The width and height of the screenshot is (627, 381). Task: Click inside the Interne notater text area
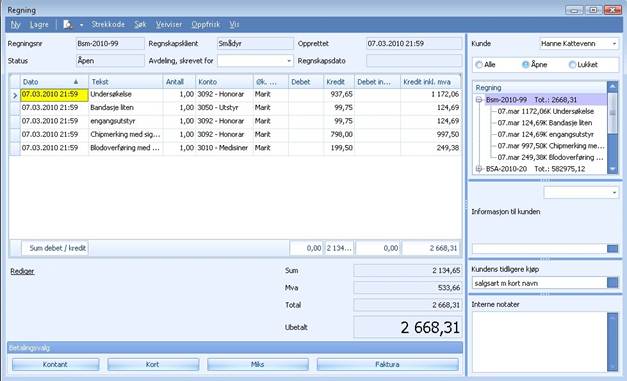coord(540,342)
